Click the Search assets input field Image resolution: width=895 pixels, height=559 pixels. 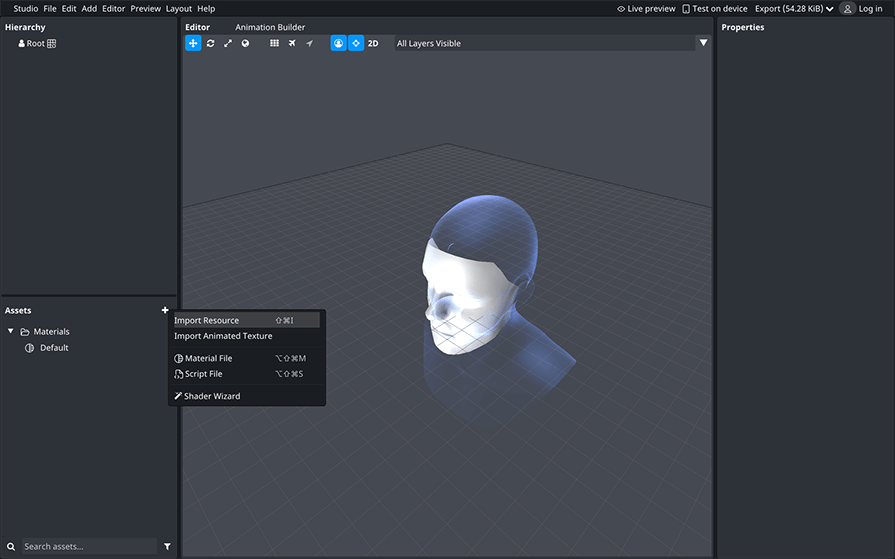[x=88, y=547]
